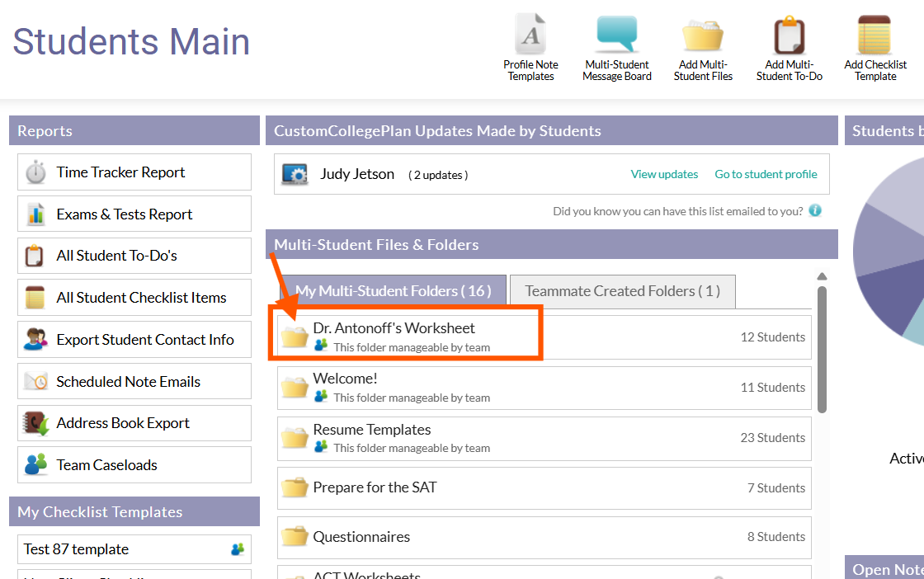Open Exams & Tests Report
This screenshot has height=579, width=924.
pos(124,214)
